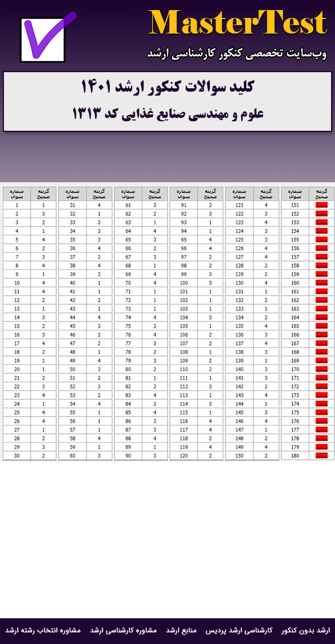The image size is (335, 644).
Task: Click the purple checkmark logo icon
Action: (x=47, y=38)
